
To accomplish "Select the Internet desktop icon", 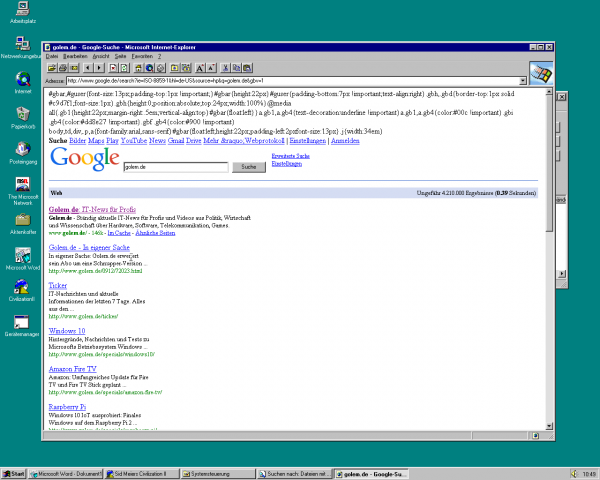I will coord(23,83).
